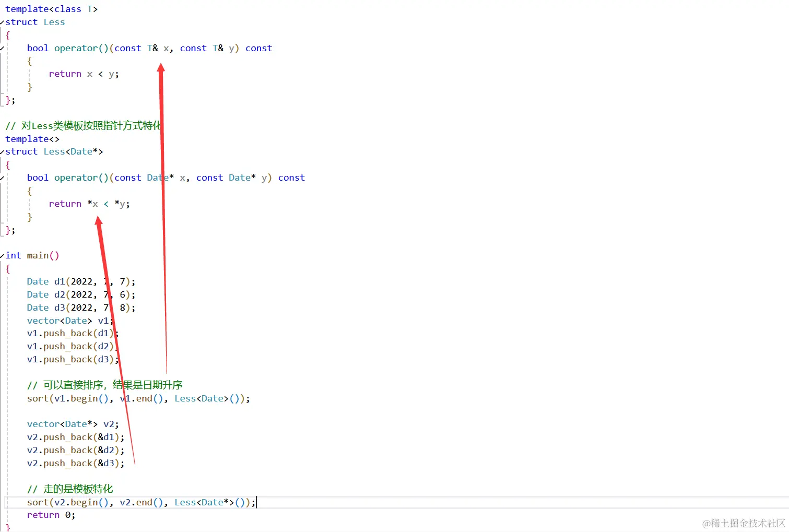Click the line "v2.push_back(&d3);"
The image size is (789, 532).
point(76,463)
